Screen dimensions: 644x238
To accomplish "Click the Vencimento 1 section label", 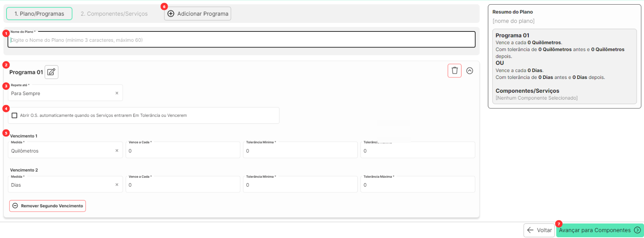I will coord(24,136).
